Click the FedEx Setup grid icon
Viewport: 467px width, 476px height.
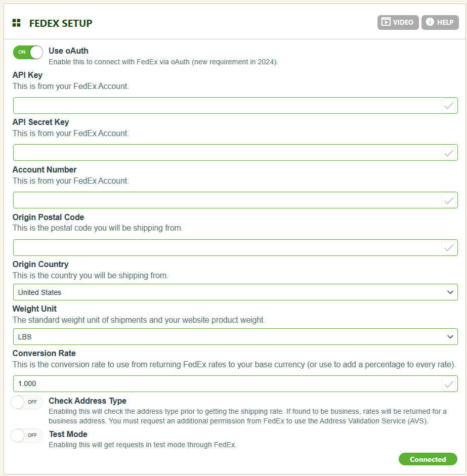[x=17, y=23]
